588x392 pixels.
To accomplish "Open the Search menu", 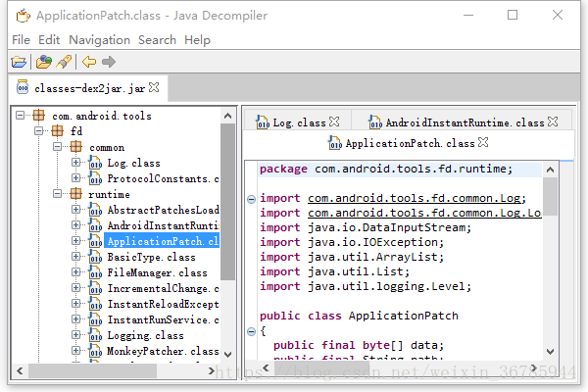I will pyautogui.click(x=157, y=40).
